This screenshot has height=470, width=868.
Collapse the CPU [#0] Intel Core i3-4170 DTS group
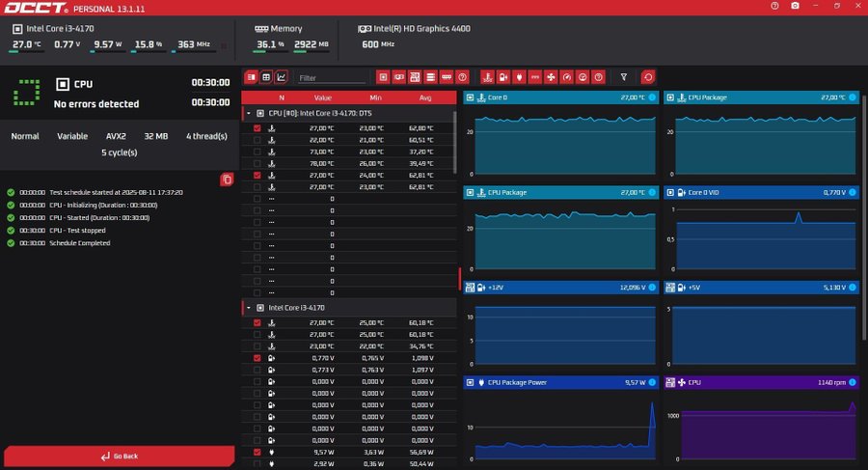point(248,113)
